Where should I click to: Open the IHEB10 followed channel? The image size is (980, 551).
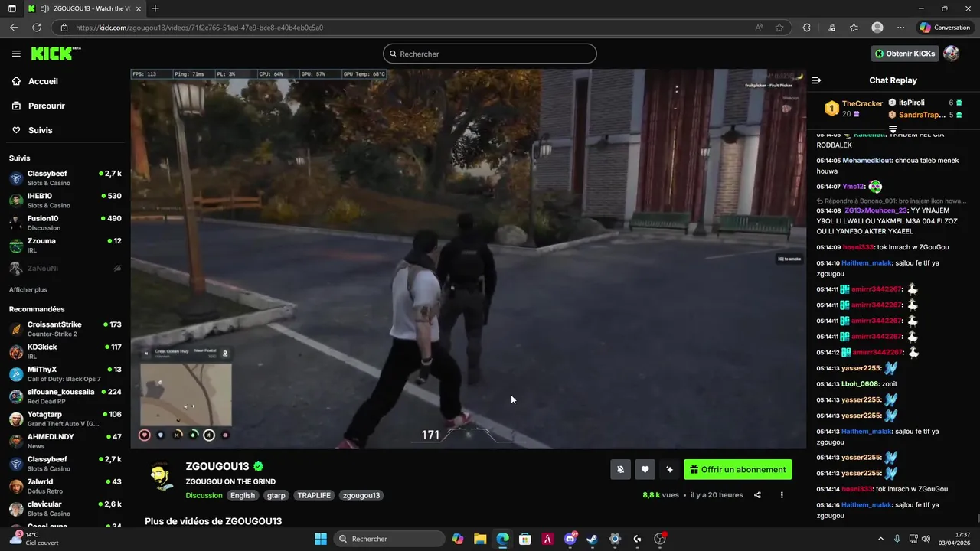[x=65, y=201]
